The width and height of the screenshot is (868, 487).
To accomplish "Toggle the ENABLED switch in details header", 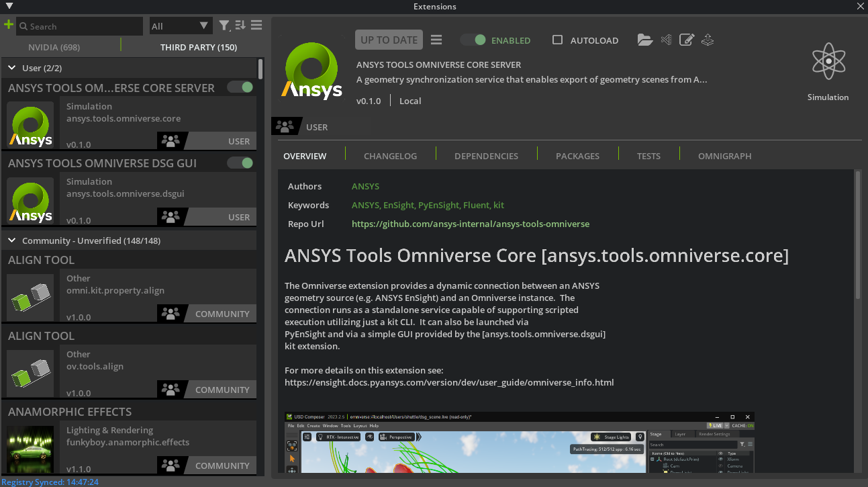I will tap(473, 40).
